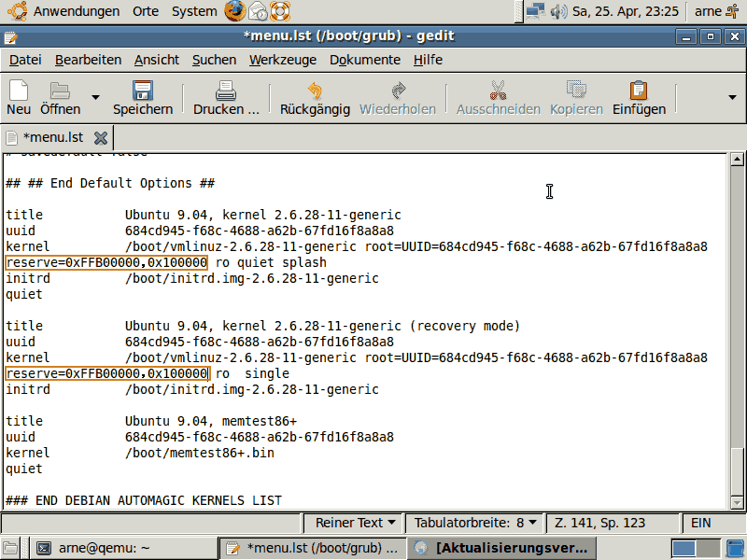The height and width of the screenshot is (560, 747).
Task: Open the Ansicht menu
Action: [x=157, y=60]
